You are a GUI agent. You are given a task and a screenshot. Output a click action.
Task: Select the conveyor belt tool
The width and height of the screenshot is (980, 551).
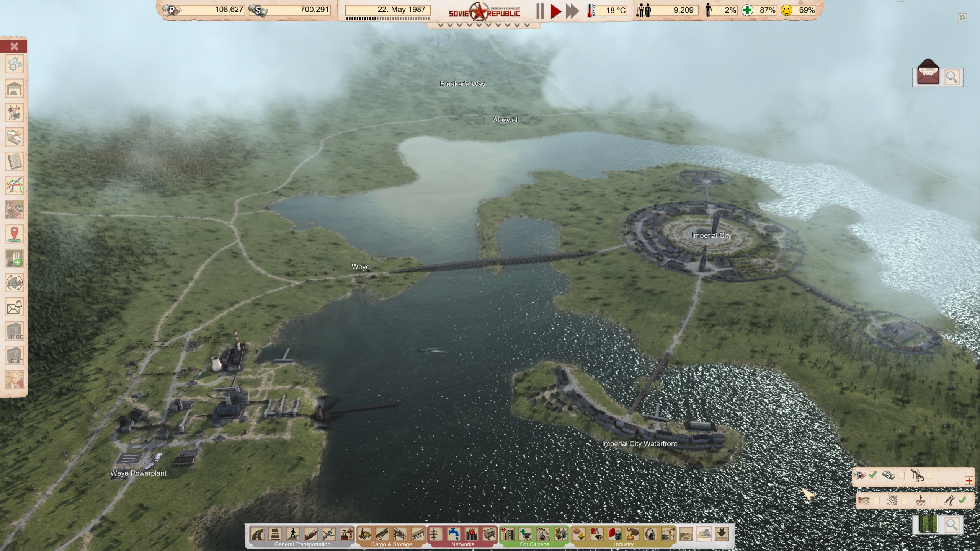tap(382, 534)
